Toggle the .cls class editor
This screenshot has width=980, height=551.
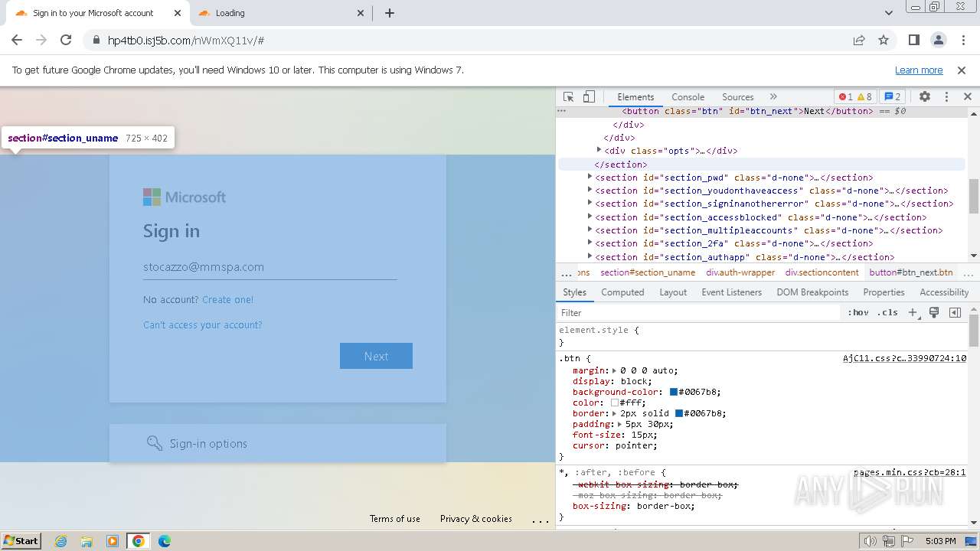pyautogui.click(x=887, y=312)
